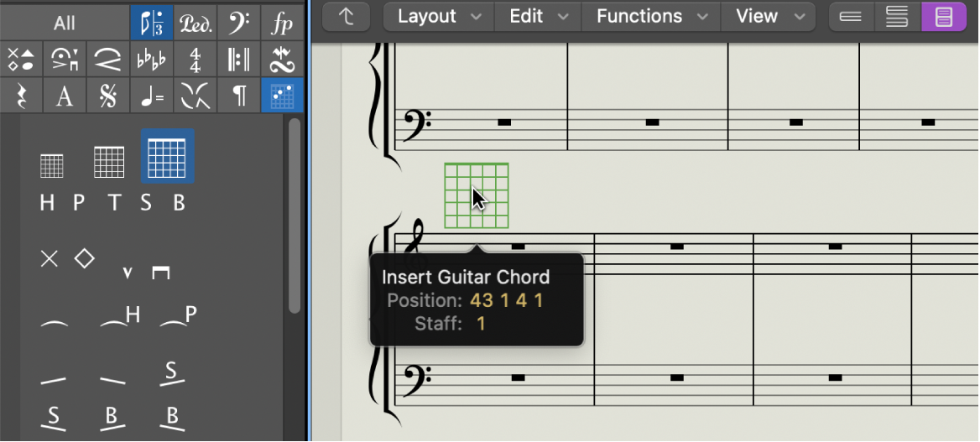Select the Pedal markings part box group
Image resolution: width=980 pixels, height=442 pixels.
tap(195, 22)
